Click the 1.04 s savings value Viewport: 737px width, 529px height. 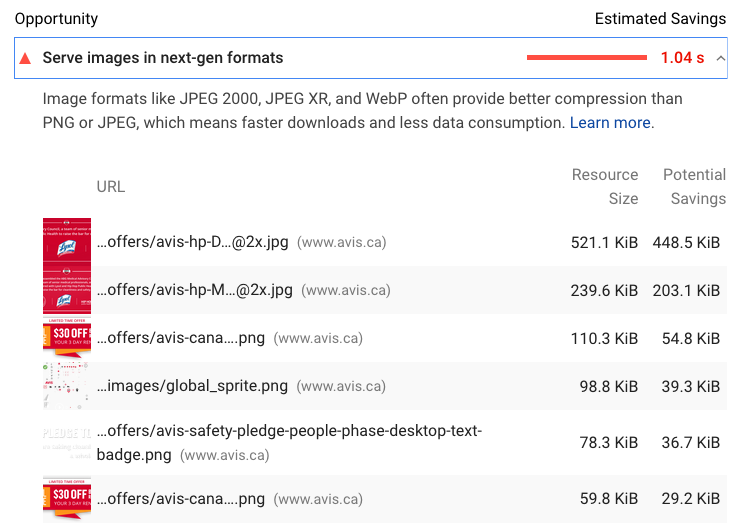pos(682,58)
